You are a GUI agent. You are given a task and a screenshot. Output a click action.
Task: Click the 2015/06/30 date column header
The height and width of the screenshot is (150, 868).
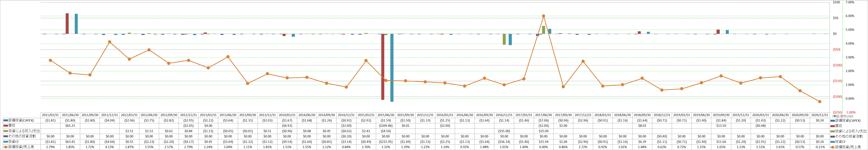tap(386, 115)
